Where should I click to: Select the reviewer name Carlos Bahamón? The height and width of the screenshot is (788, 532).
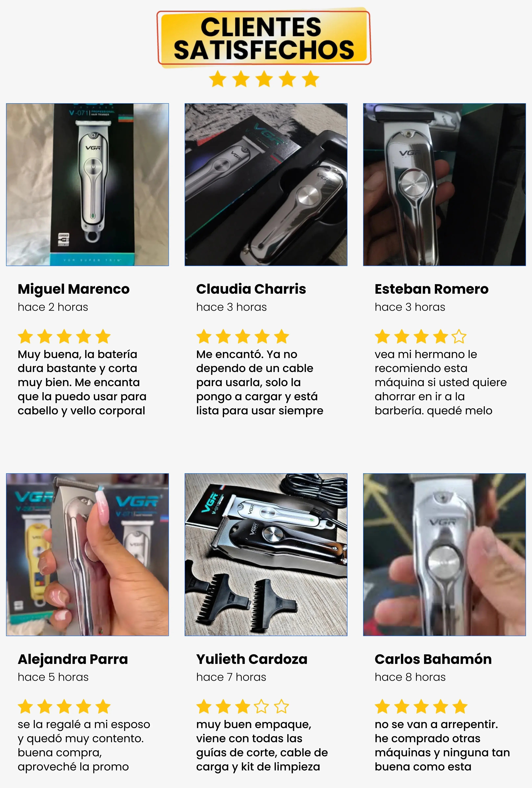[433, 659]
